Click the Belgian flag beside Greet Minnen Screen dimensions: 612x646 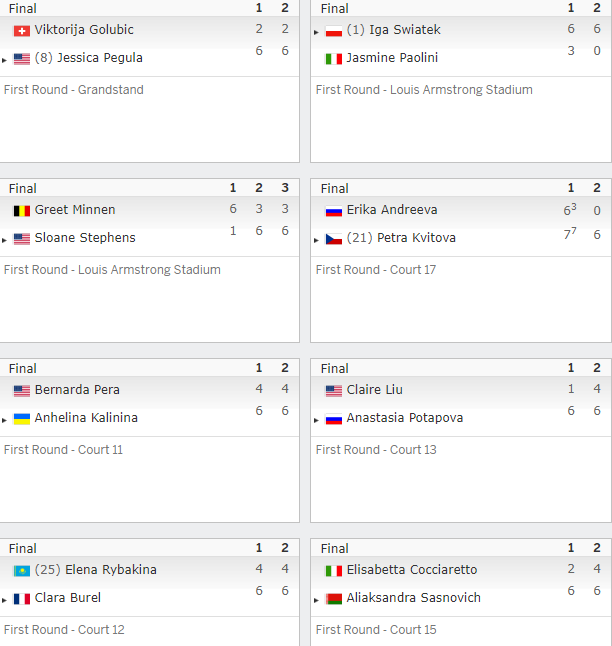[x=21, y=211]
